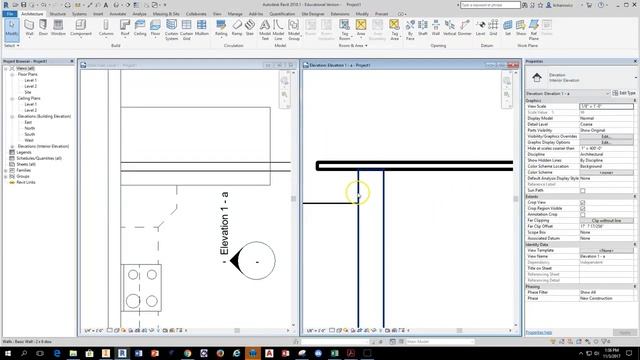Screen dimensions: 640x360
Task: Select the Column tool
Action: click(106, 29)
